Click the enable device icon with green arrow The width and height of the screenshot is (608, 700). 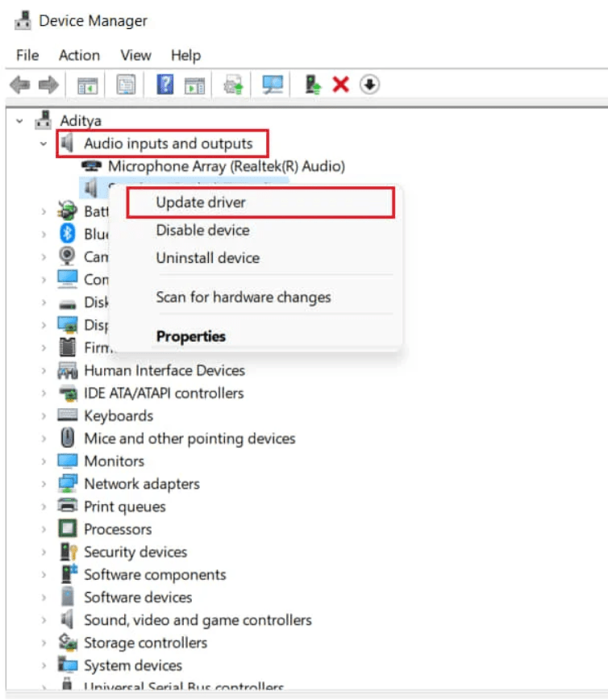(313, 85)
